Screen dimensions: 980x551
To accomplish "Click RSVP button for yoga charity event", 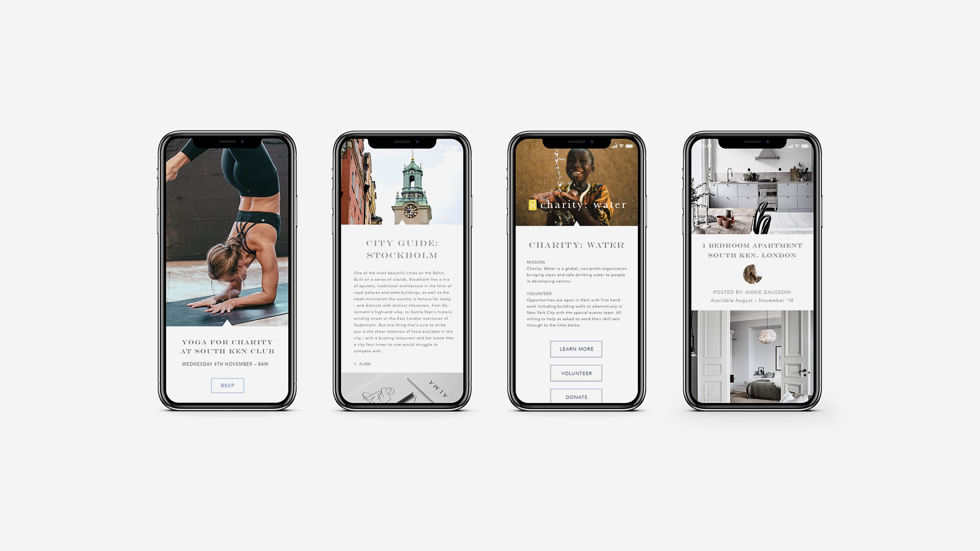I will [228, 386].
